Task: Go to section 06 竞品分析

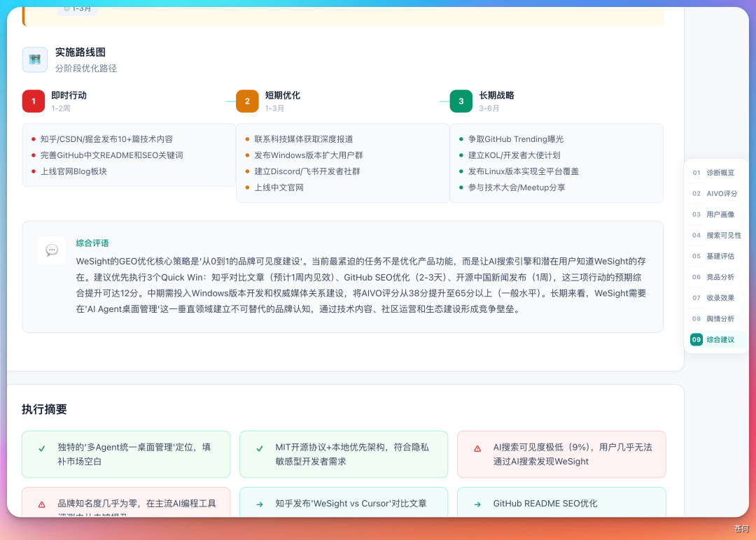Action: [x=714, y=277]
